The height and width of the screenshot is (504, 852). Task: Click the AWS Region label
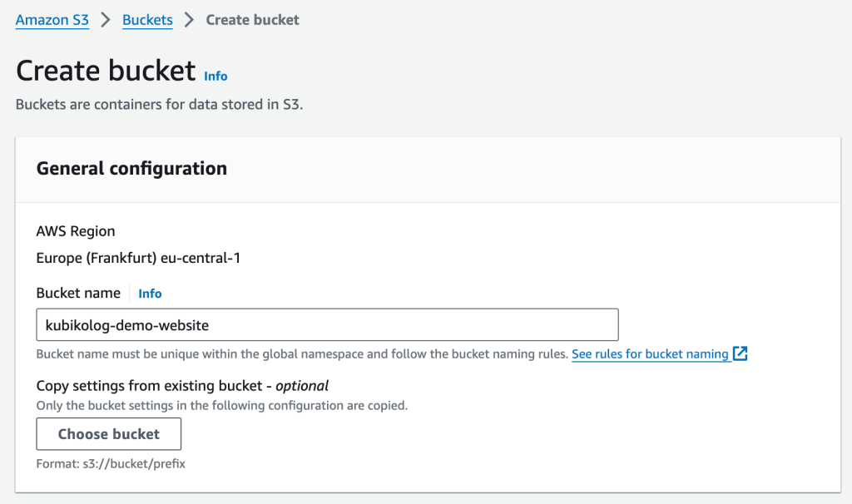tap(76, 231)
